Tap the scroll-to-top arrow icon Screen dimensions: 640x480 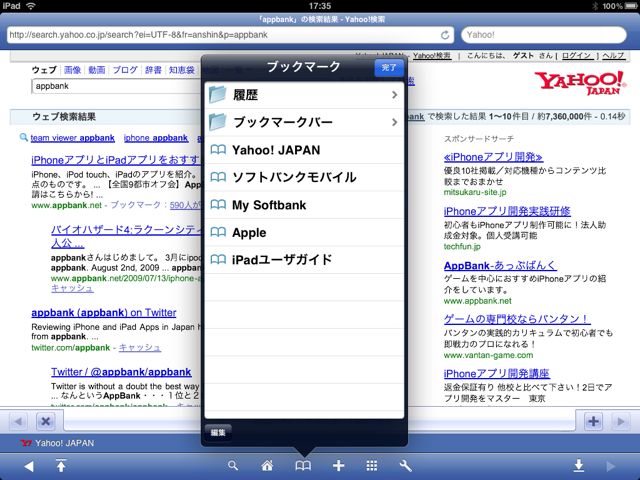61,465
